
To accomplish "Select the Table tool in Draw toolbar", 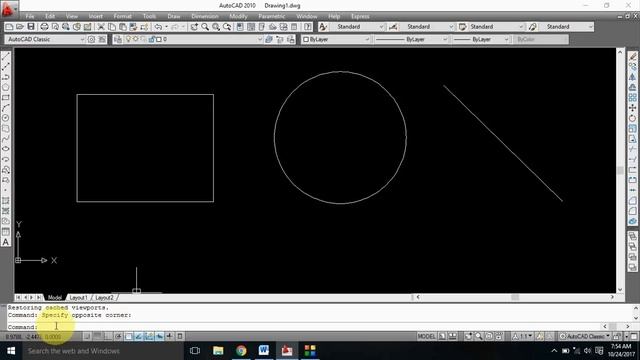I will [x=6, y=231].
